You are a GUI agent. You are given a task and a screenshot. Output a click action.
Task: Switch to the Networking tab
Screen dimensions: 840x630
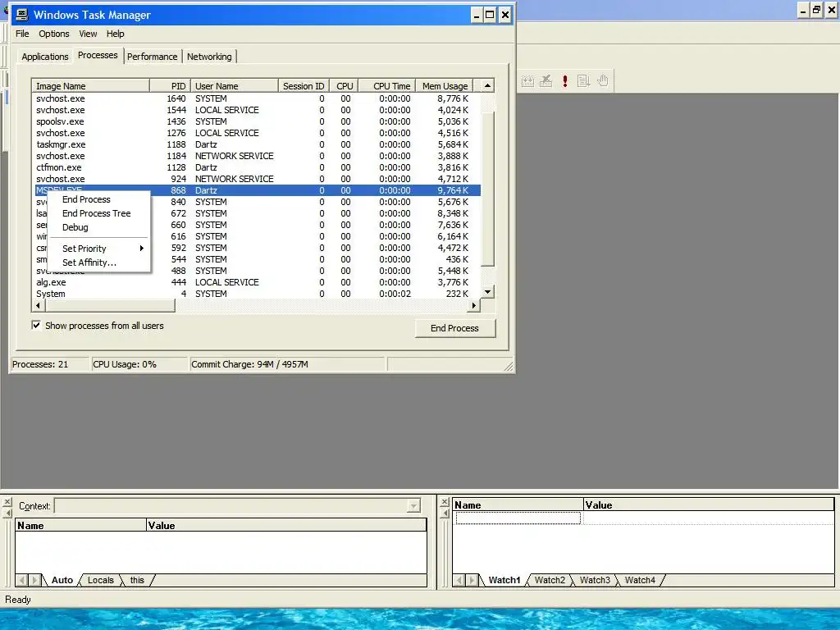(x=209, y=57)
